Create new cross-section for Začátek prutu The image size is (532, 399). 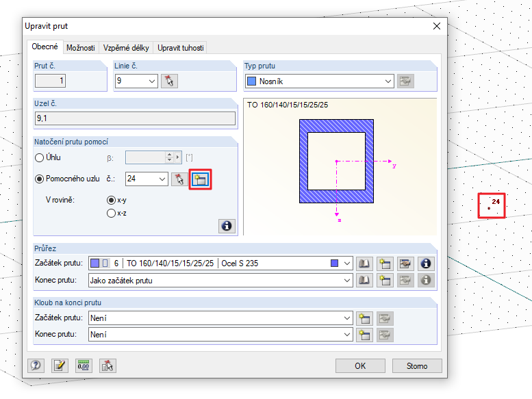385,263
